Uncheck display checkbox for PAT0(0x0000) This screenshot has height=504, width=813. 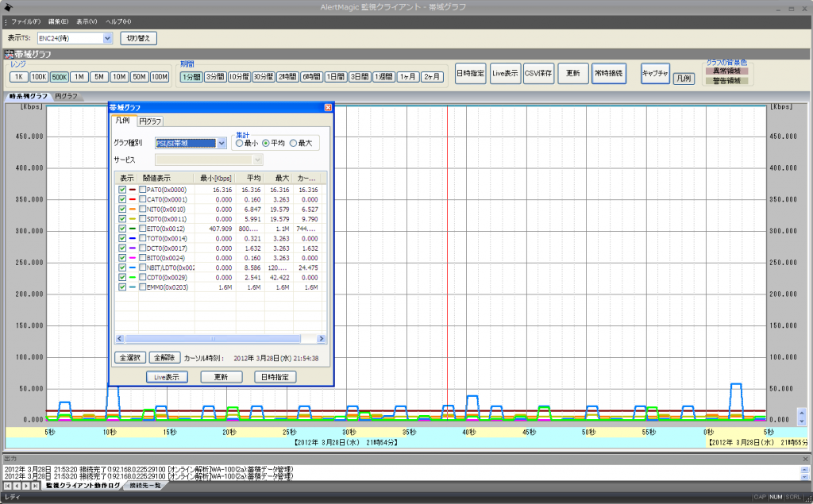pos(122,190)
